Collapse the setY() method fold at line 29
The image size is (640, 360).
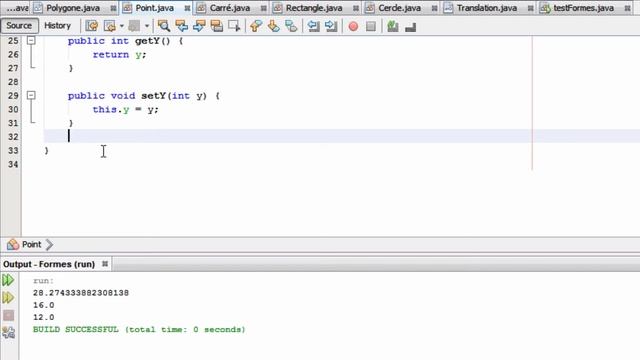tap(31, 95)
